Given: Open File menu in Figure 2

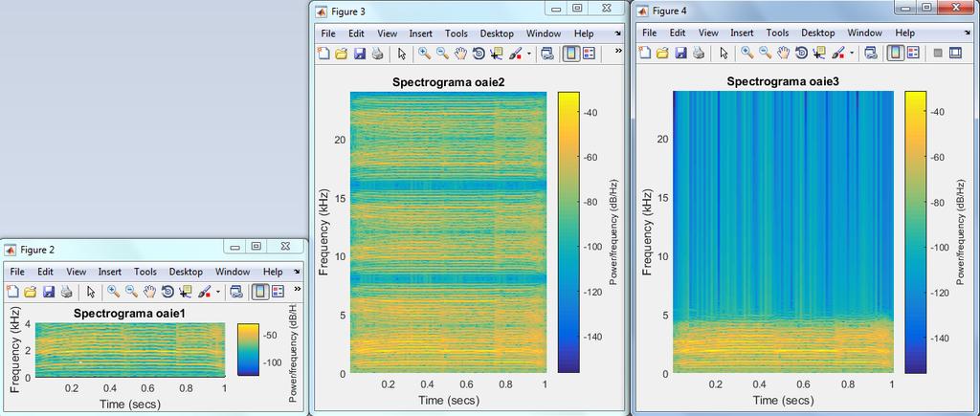Looking at the screenshot, I should [17, 272].
